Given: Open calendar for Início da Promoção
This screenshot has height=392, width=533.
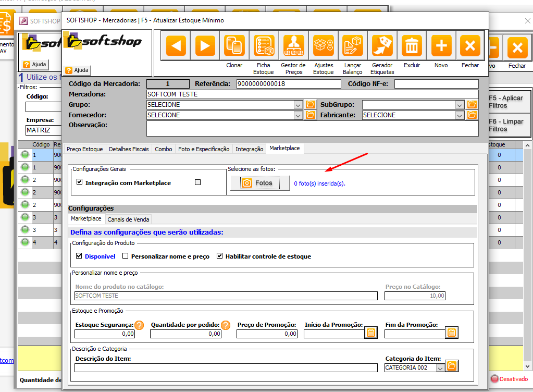Looking at the screenshot, I should (371, 333).
